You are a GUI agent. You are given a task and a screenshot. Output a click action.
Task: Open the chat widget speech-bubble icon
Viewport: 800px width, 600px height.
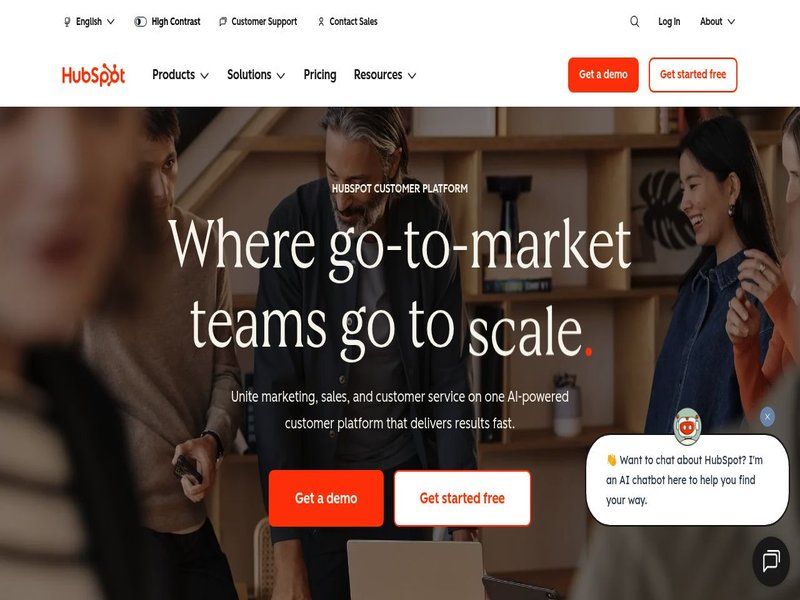pyautogui.click(x=771, y=561)
